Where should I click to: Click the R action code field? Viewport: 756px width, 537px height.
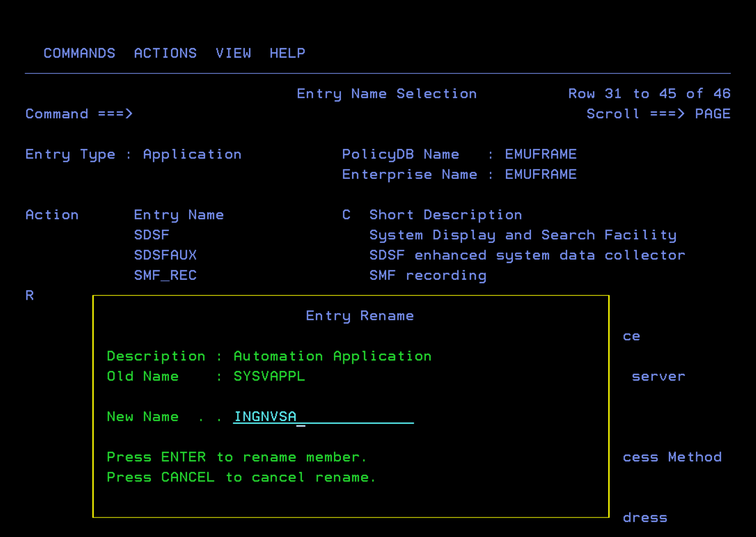[x=30, y=296]
